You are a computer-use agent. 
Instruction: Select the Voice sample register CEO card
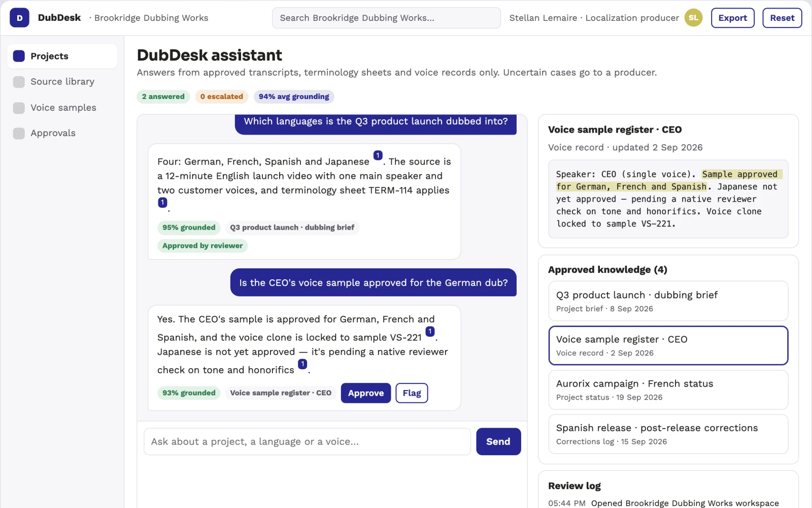tap(668, 345)
